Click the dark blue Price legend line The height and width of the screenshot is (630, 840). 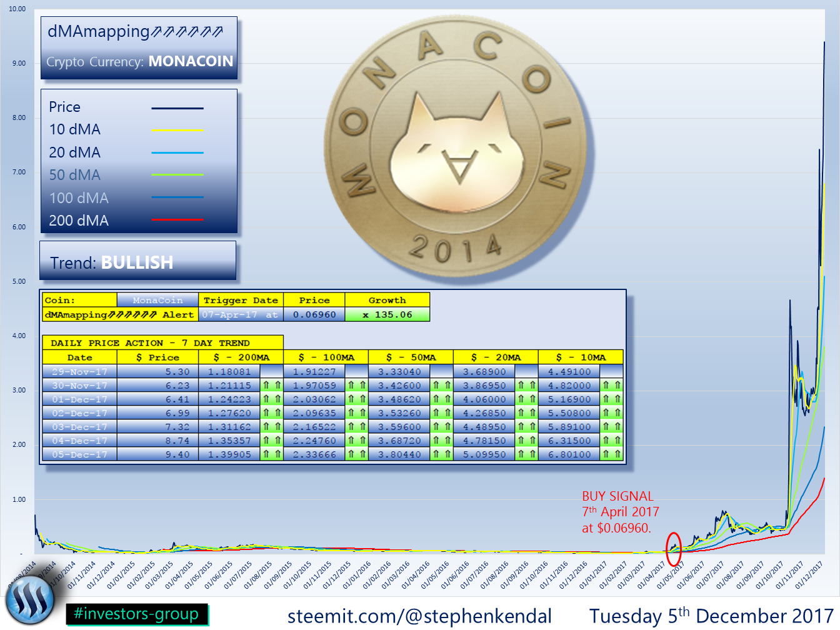pyautogui.click(x=177, y=108)
